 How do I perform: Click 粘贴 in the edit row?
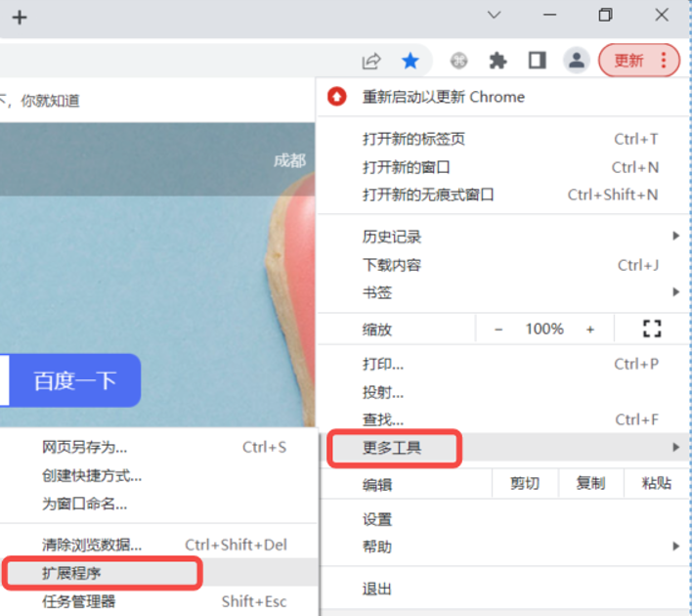(x=657, y=484)
